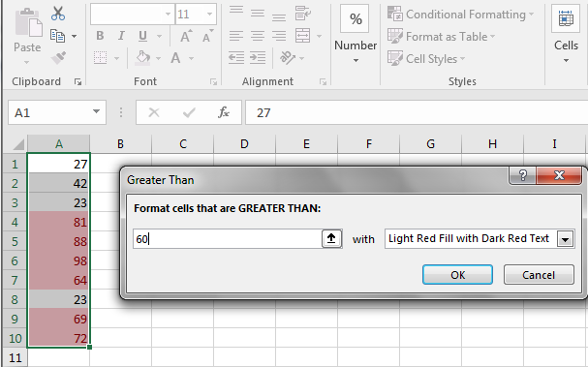Click the Format Painter brush icon
Screen dimensions: 588x367
pyautogui.click(x=58, y=58)
